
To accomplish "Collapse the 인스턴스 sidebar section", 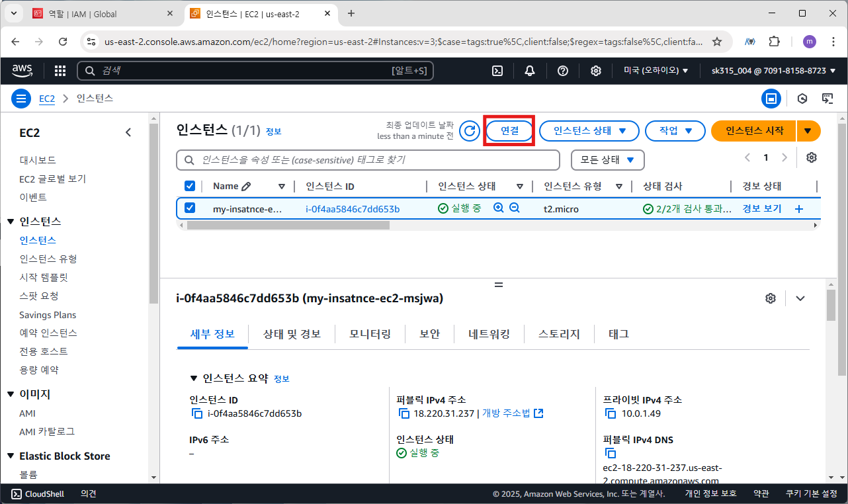I will (x=11, y=222).
